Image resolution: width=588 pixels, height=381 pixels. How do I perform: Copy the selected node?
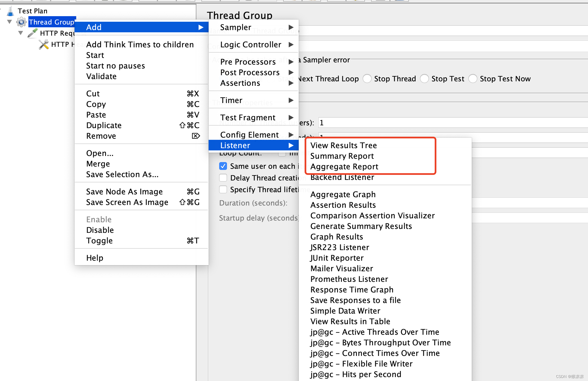[x=142, y=104]
